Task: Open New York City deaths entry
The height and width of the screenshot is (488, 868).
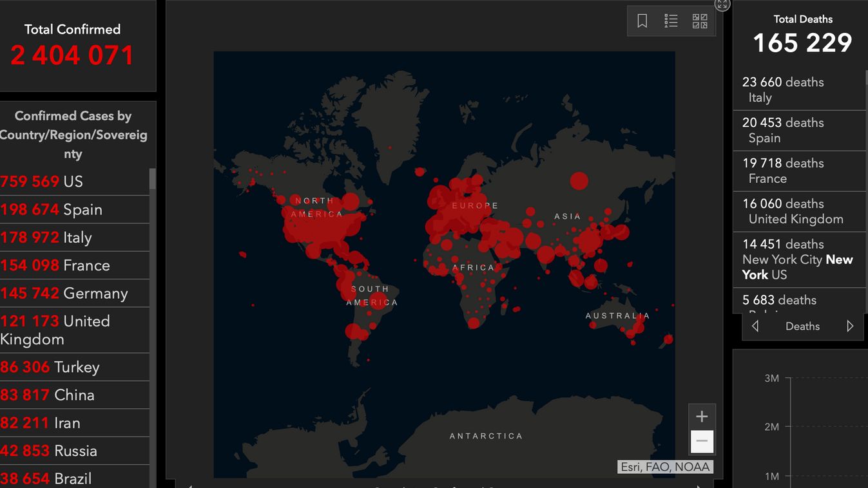Action: pos(800,259)
